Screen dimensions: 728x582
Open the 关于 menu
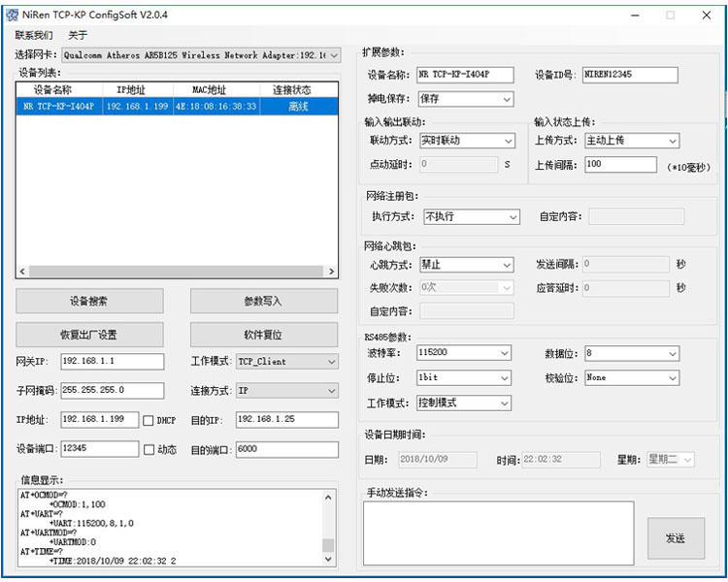78,35
